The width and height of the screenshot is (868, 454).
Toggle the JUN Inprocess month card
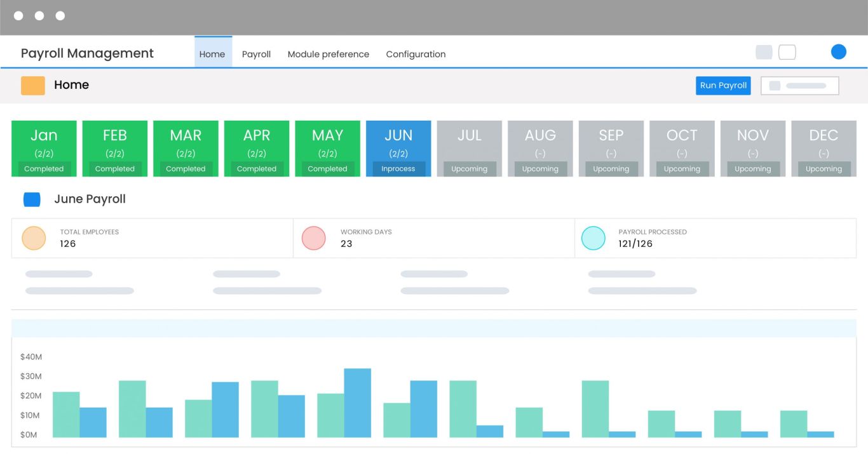tap(398, 148)
